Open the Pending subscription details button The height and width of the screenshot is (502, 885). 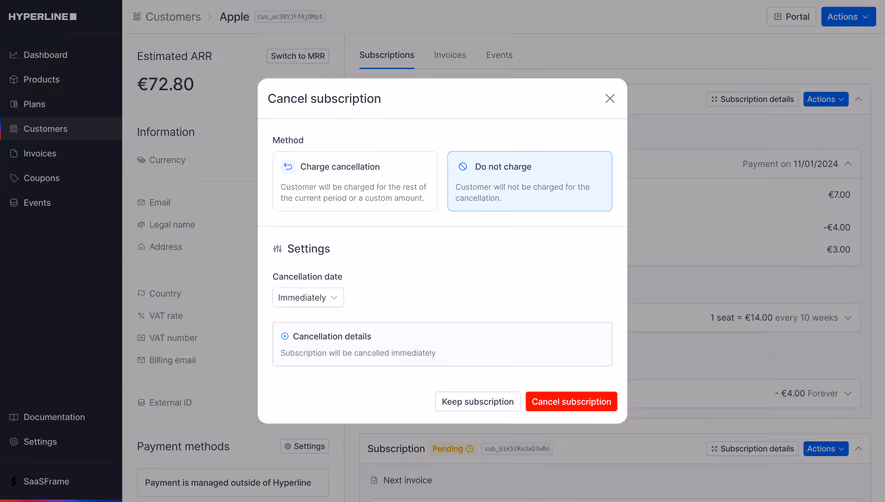tap(752, 449)
